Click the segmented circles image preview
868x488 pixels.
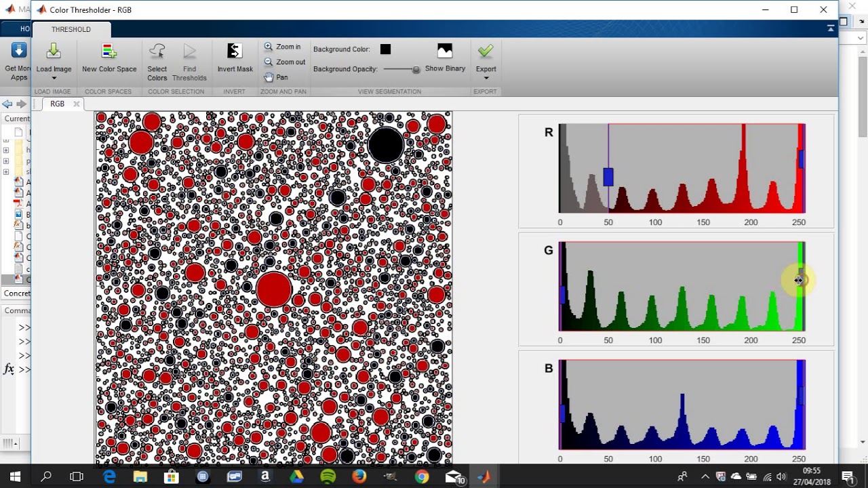(x=273, y=287)
